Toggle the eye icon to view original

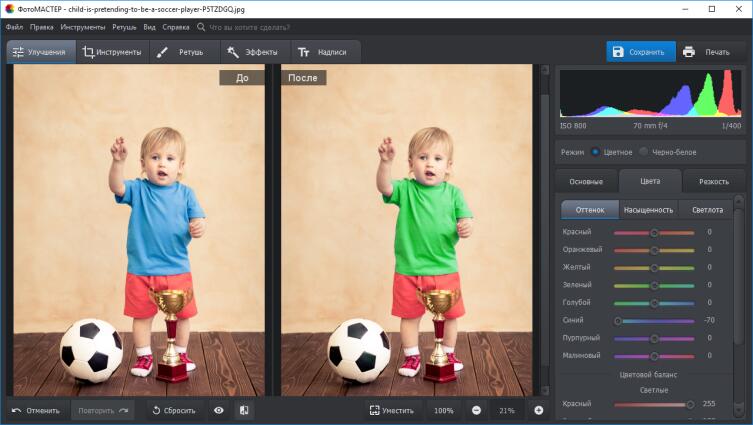click(x=218, y=410)
